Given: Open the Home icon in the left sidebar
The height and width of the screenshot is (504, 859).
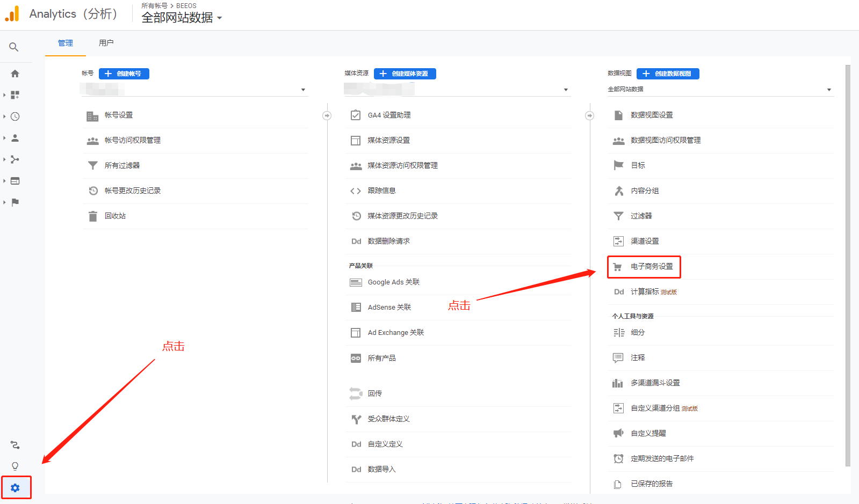Looking at the screenshot, I should (x=15, y=74).
